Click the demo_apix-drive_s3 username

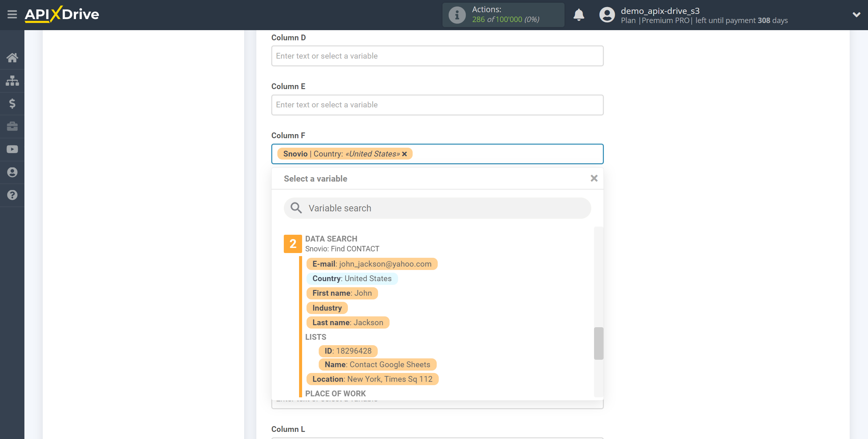click(660, 11)
